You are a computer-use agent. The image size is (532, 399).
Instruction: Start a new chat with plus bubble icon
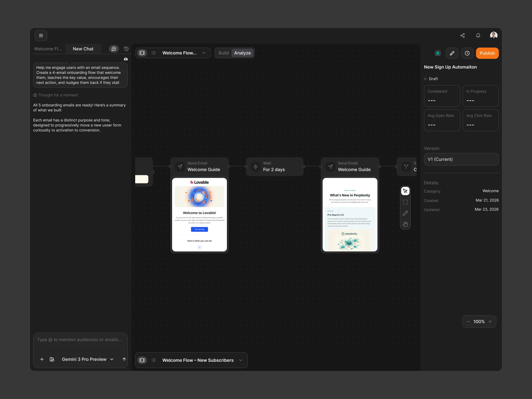(x=114, y=49)
